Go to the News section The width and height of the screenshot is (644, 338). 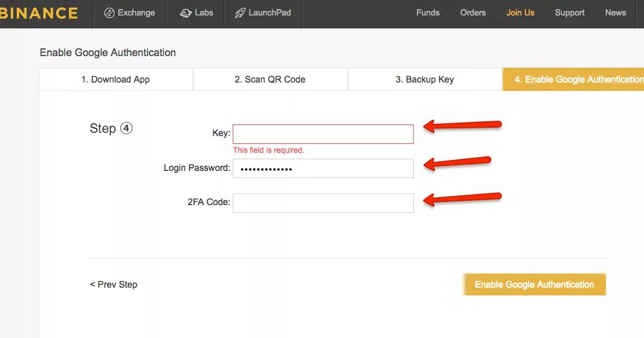tap(616, 12)
